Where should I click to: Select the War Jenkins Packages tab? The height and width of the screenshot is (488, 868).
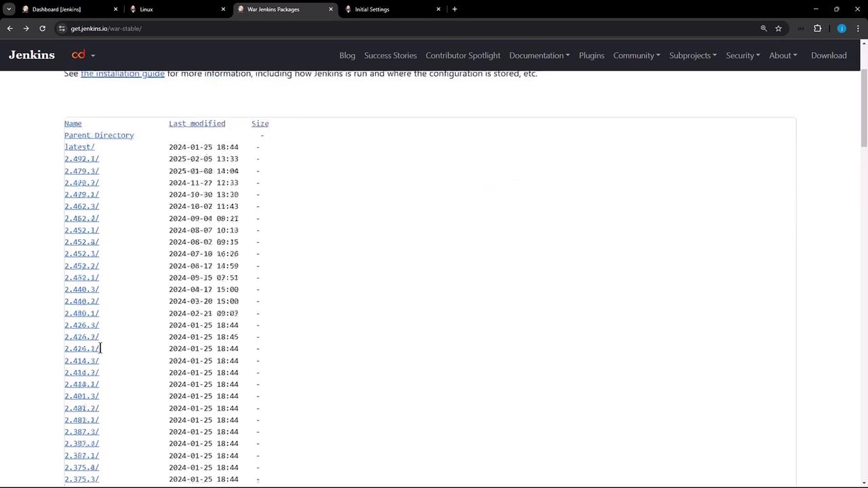285,9
